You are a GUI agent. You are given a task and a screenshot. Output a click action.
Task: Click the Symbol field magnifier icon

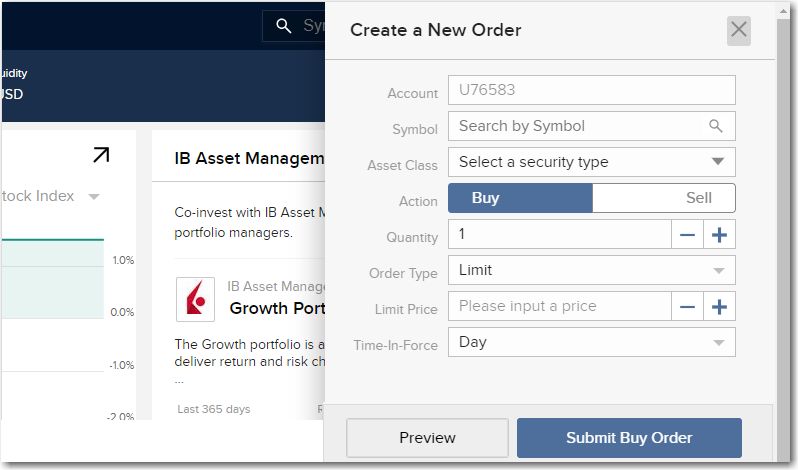(715, 126)
